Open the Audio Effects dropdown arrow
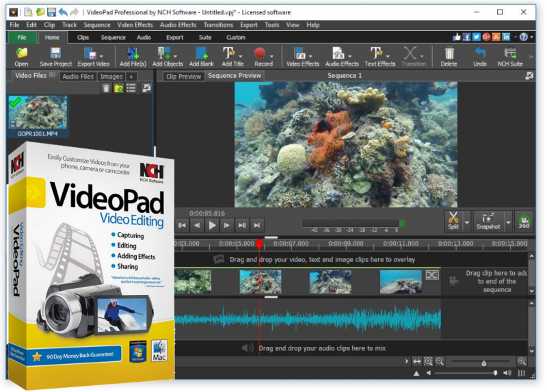The width and height of the screenshot is (547, 392). tap(350, 56)
